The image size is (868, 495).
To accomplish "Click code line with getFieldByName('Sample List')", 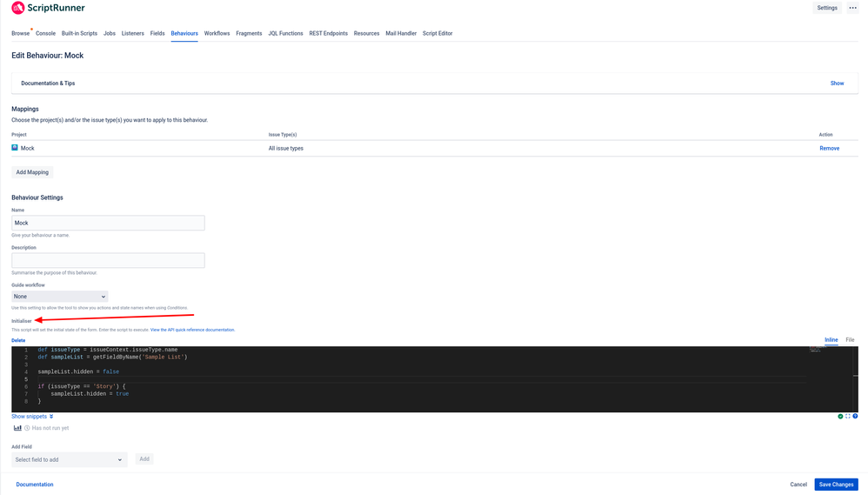I will [112, 358].
